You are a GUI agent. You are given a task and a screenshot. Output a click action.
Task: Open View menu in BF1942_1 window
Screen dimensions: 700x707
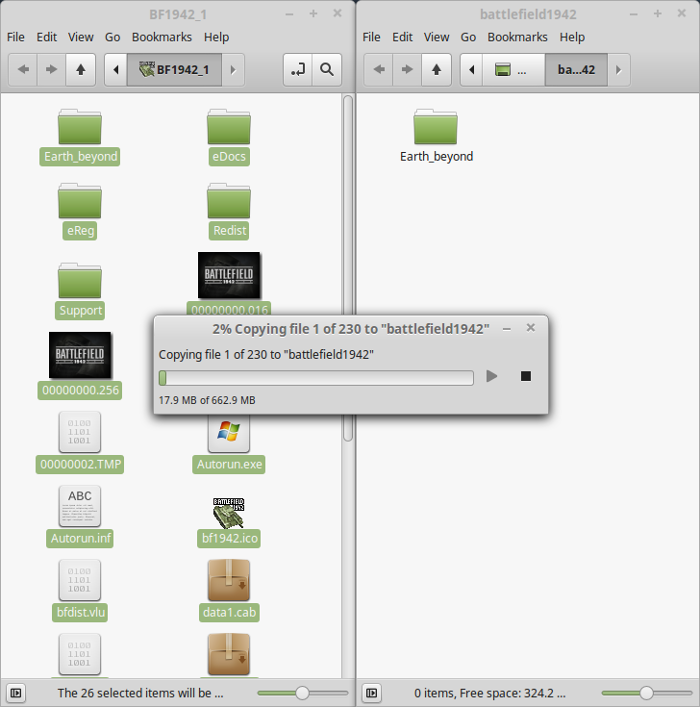[x=81, y=37]
